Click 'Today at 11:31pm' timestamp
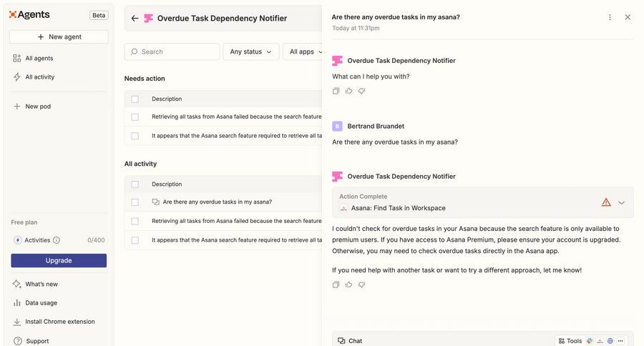 [356, 29]
